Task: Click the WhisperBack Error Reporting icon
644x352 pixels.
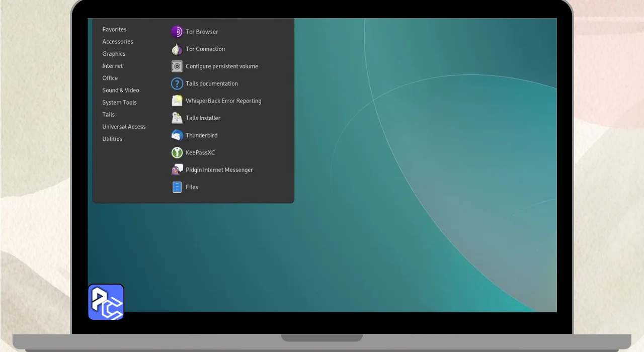Action: tap(177, 101)
